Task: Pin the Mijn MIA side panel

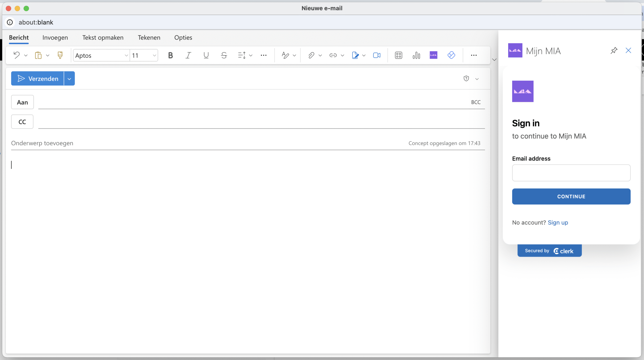Action: click(x=614, y=51)
